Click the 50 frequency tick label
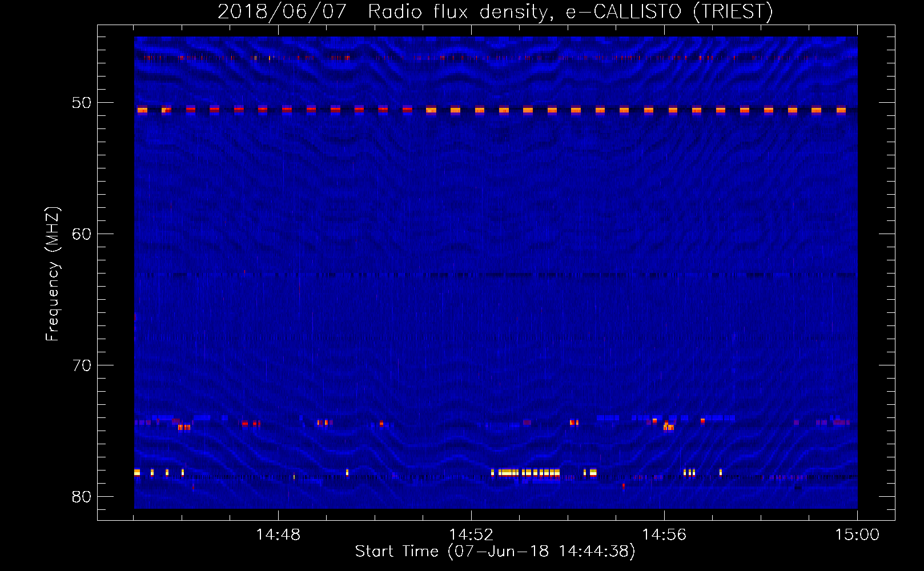 click(82, 103)
